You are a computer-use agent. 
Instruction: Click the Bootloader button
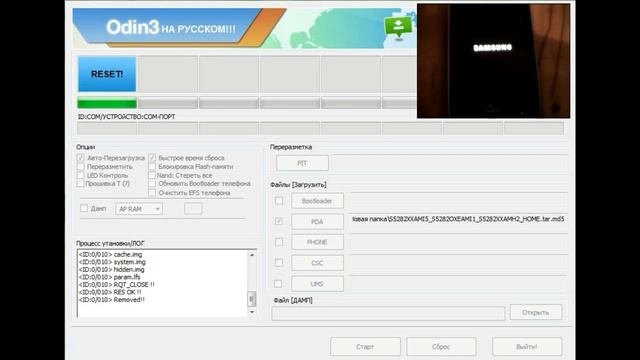point(317,201)
